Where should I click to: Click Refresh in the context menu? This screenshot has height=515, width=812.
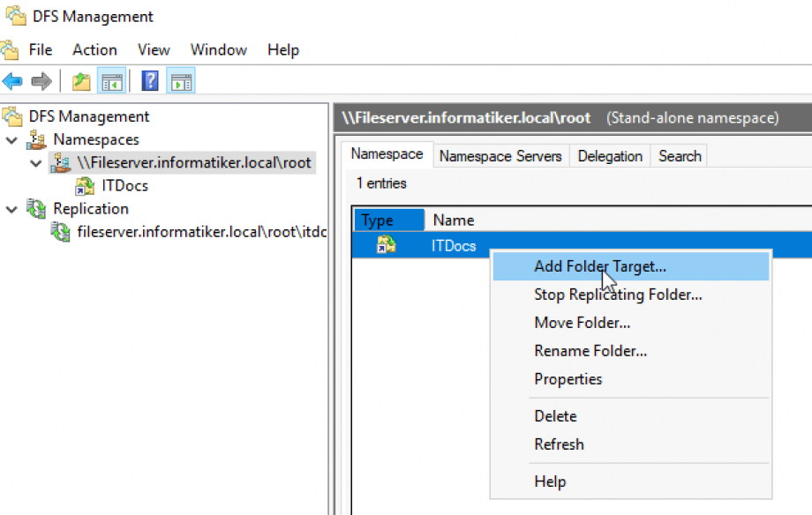click(560, 444)
